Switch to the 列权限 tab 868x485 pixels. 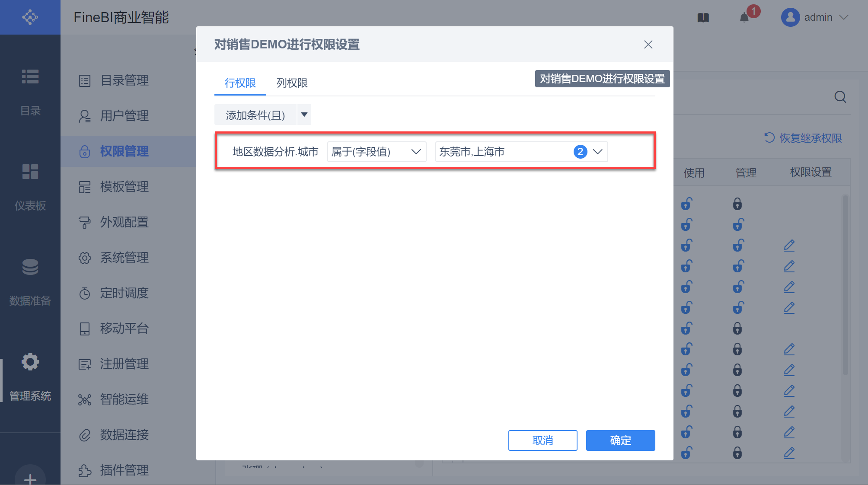pyautogui.click(x=292, y=83)
